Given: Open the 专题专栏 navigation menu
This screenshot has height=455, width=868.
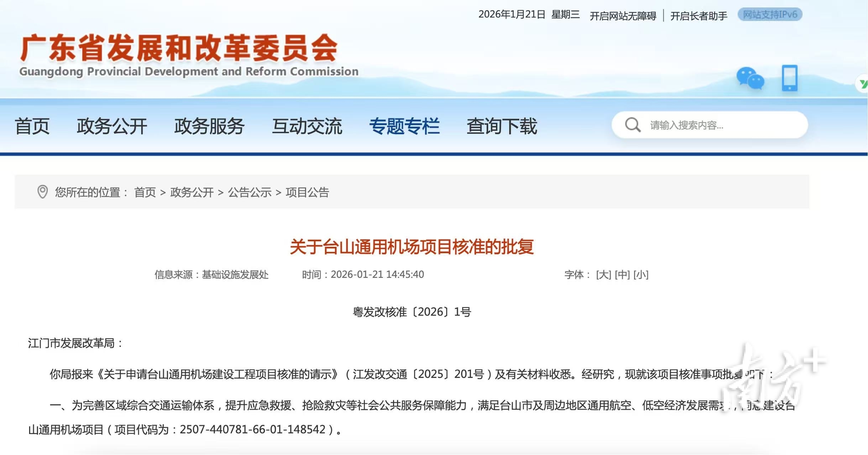Looking at the screenshot, I should [x=404, y=126].
